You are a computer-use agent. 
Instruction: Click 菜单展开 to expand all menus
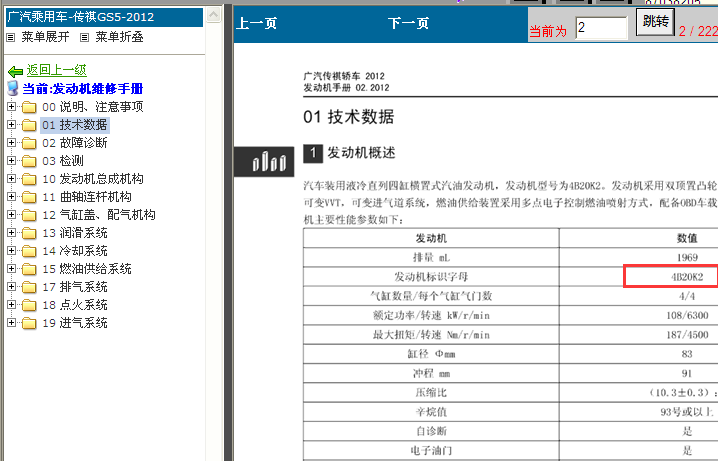[45, 37]
